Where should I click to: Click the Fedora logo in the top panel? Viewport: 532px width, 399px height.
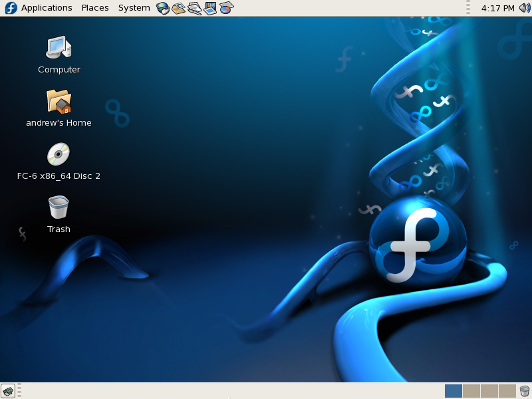click(11, 8)
